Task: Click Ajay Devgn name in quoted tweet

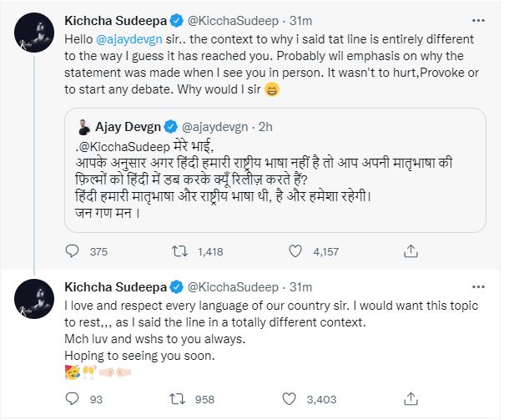Action: pyautogui.click(x=125, y=126)
